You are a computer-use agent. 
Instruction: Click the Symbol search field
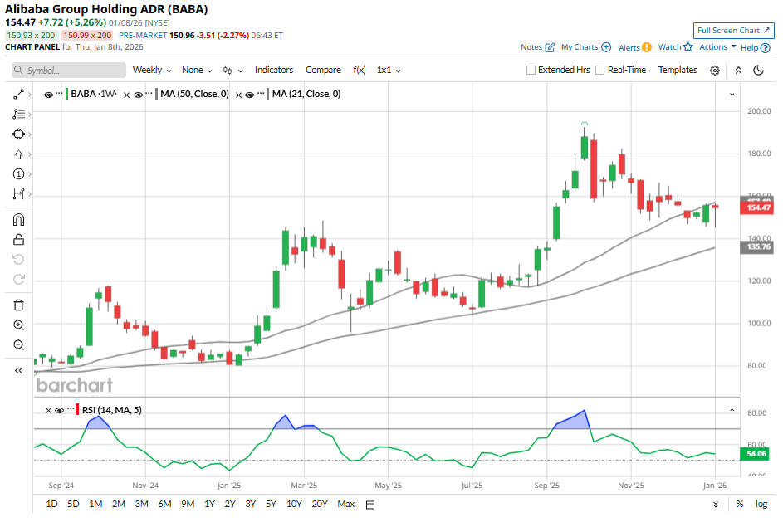[x=69, y=71]
